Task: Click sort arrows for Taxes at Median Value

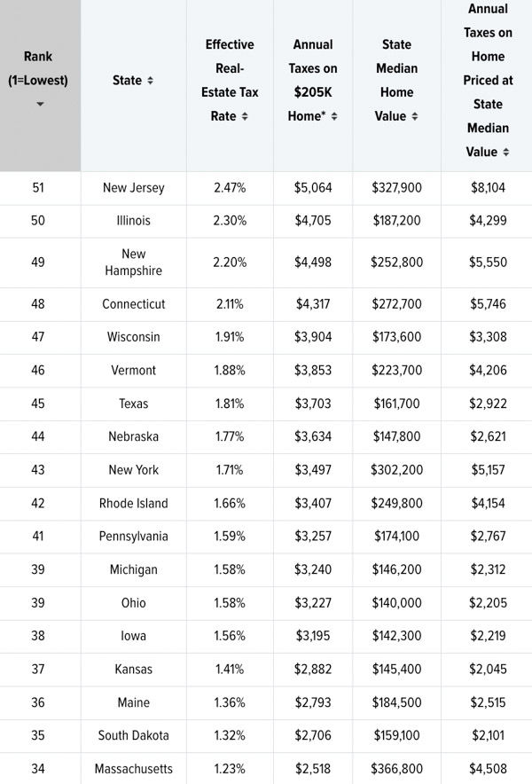Action: tap(505, 153)
